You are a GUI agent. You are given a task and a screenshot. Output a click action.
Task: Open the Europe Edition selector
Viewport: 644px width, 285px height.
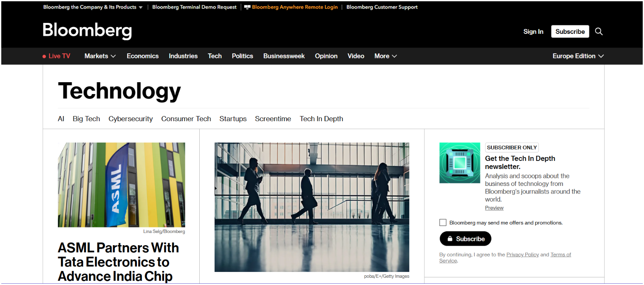click(578, 56)
